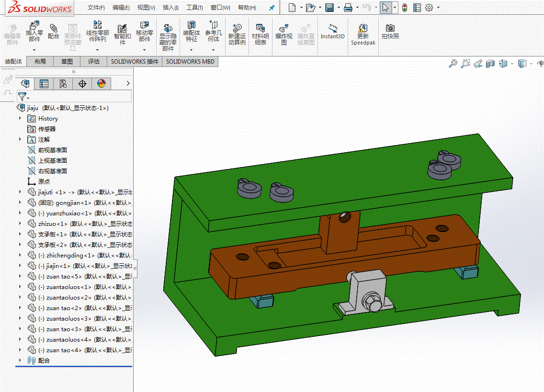Click the File Properties list icon
The image size is (544, 392).
[x=417, y=7]
